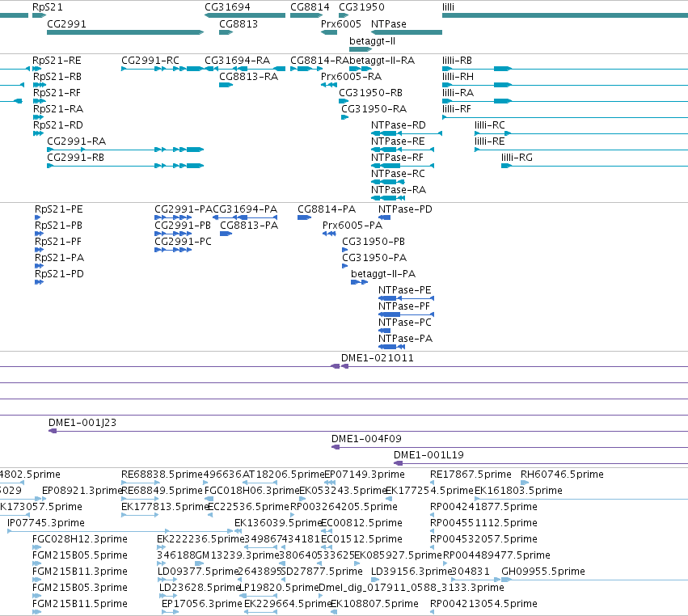Open the betaggt-II gene label
688x616 pixels.
pyautogui.click(x=372, y=40)
